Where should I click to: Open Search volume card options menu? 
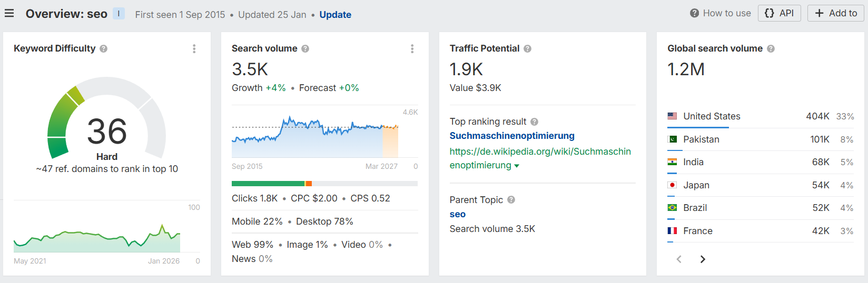[412, 49]
